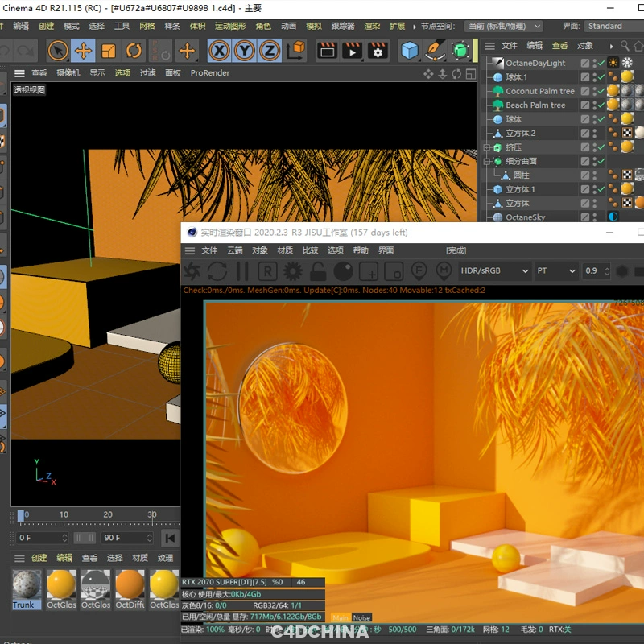Click the Octane Noise pass button
Image resolution: width=644 pixels, height=644 pixels.
tap(361, 617)
